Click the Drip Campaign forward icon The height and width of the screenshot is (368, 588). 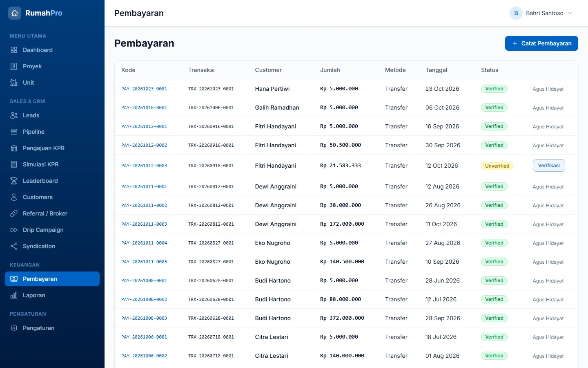[14, 230]
